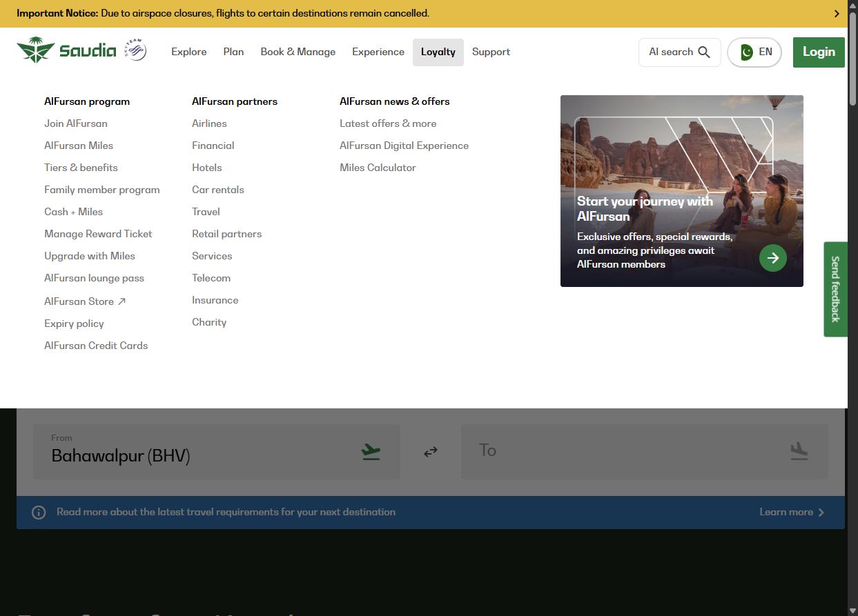Click the Learn more chevron

[x=821, y=513]
